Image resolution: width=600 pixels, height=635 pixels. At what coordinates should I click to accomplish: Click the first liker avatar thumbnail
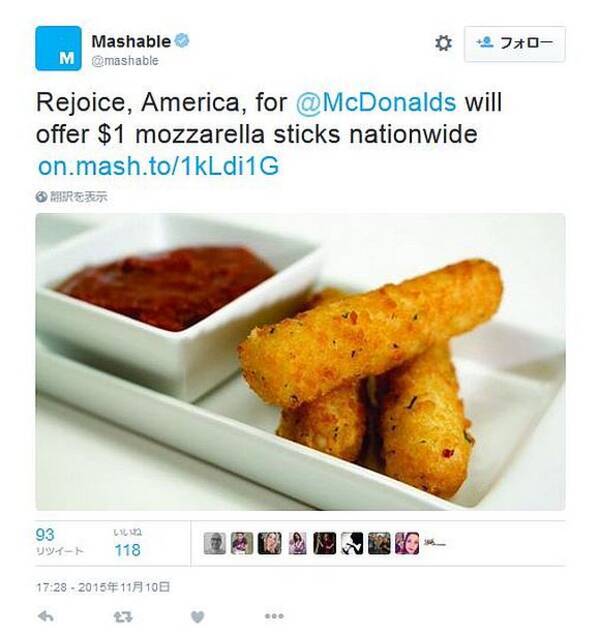pos(215,543)
